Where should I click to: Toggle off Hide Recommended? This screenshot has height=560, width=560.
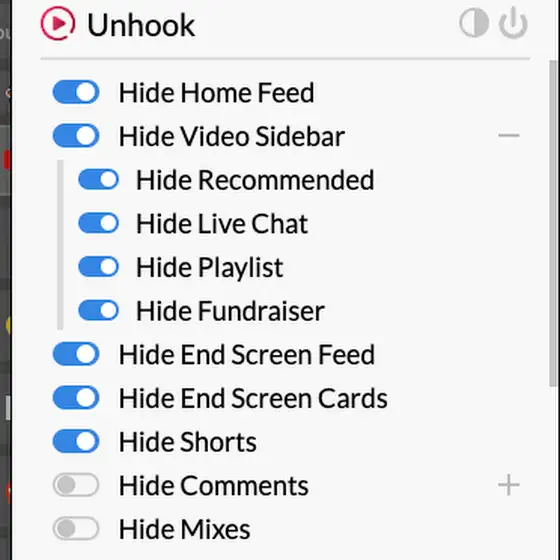pos(99,179)
